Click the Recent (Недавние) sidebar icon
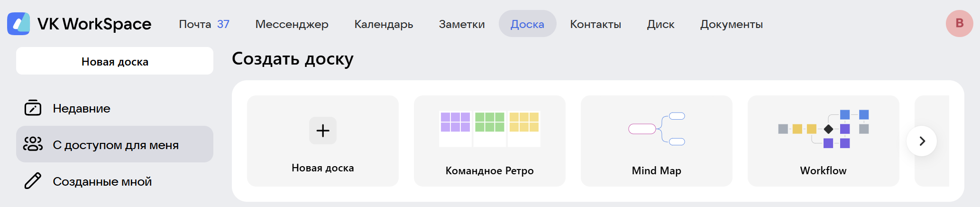Screen dimensions: 980x207 pyautogui.click(x=33, y=108)
